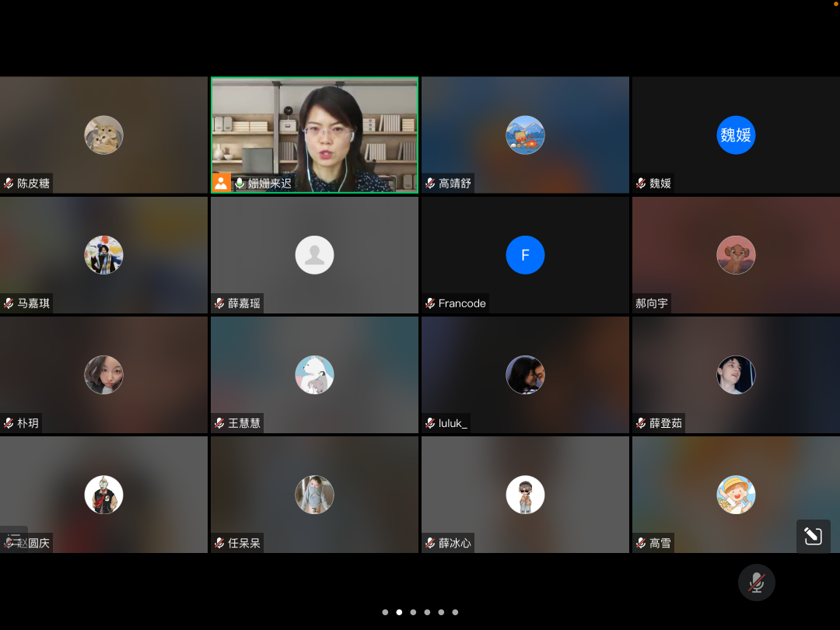This screenshot has height=630, width=840.
Task: Select 高靖舒's mountain avatar
Action: click(x=525, y=135)
